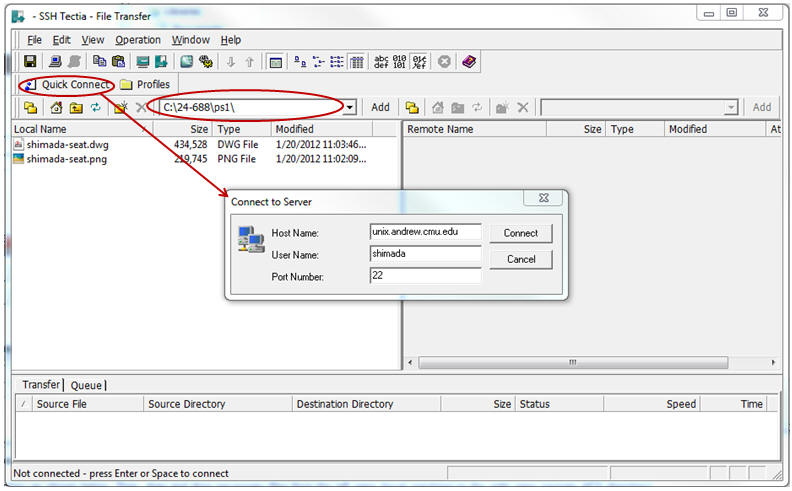
Task: Click greyed Add button beside remote path
Action: pyautogui.click(x=762, y=107)
